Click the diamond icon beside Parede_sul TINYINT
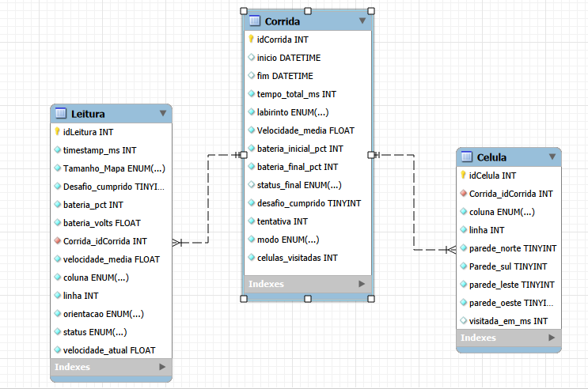Viewport: 588px width, 389px height. (x=464, y=266)
